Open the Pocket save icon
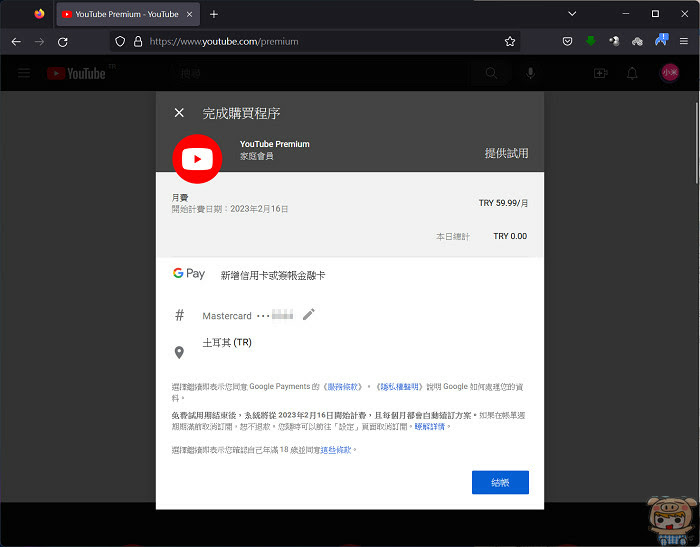This screenshot has width=700, height=547. [567, 42]
